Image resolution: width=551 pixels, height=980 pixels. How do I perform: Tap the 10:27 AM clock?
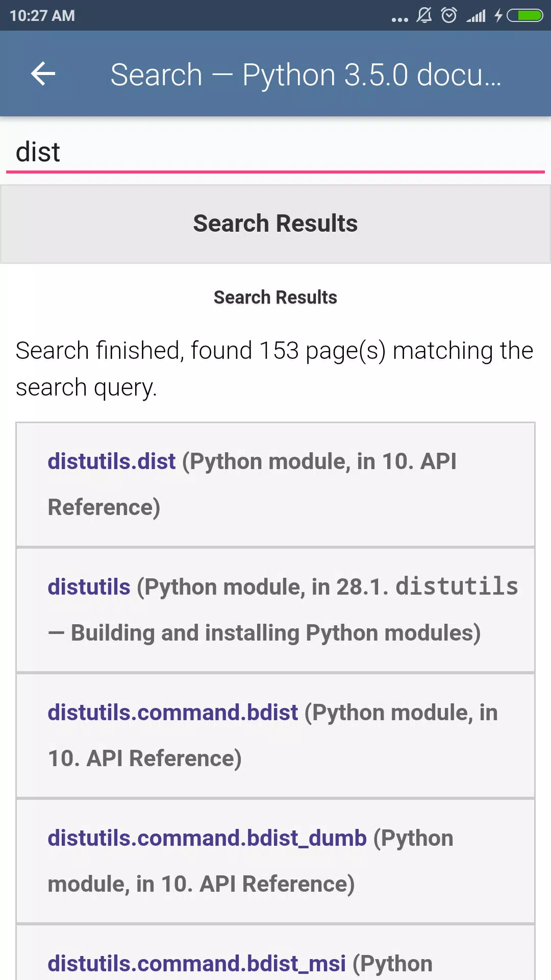[x=42, y=16]
